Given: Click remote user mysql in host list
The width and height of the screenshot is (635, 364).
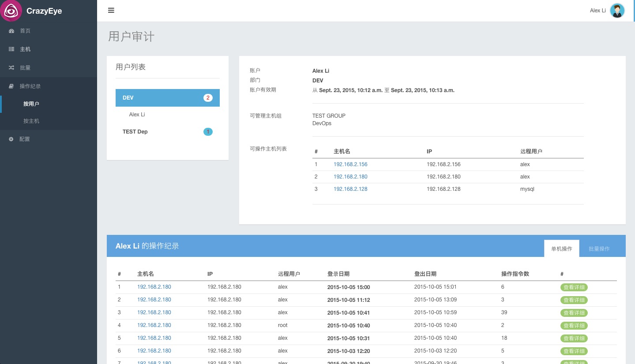Looking at the screenshot, I should coord(527,189).
